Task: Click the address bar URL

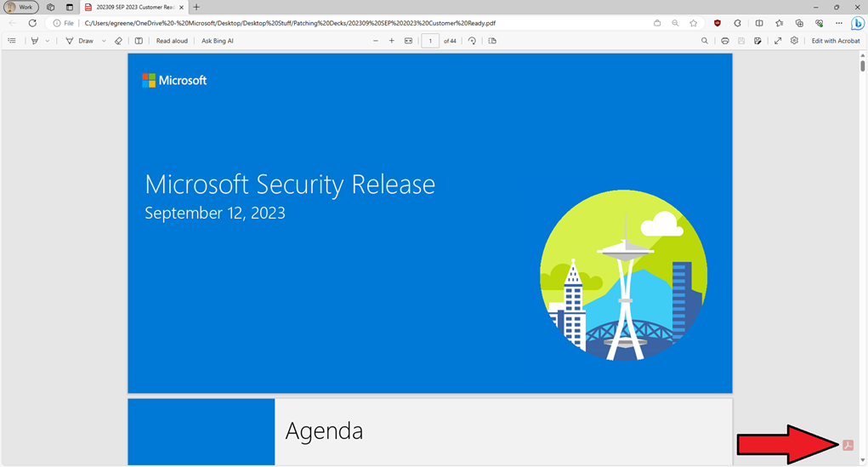Action: tap(290, 23)
